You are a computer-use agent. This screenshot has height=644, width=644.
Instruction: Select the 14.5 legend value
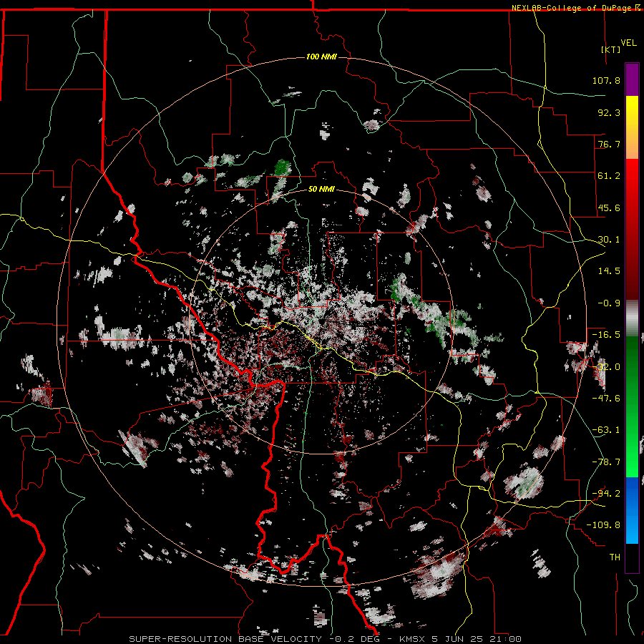[x=609, y=271]
